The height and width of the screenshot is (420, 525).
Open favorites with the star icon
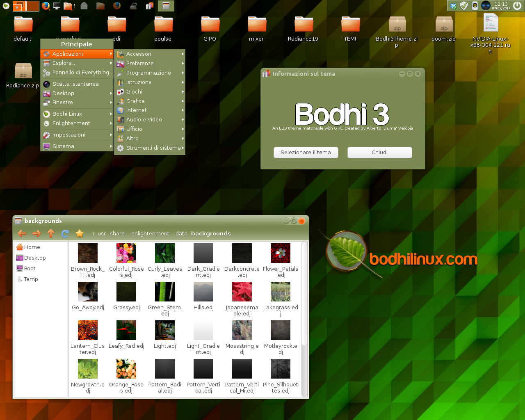coord(80,233)
